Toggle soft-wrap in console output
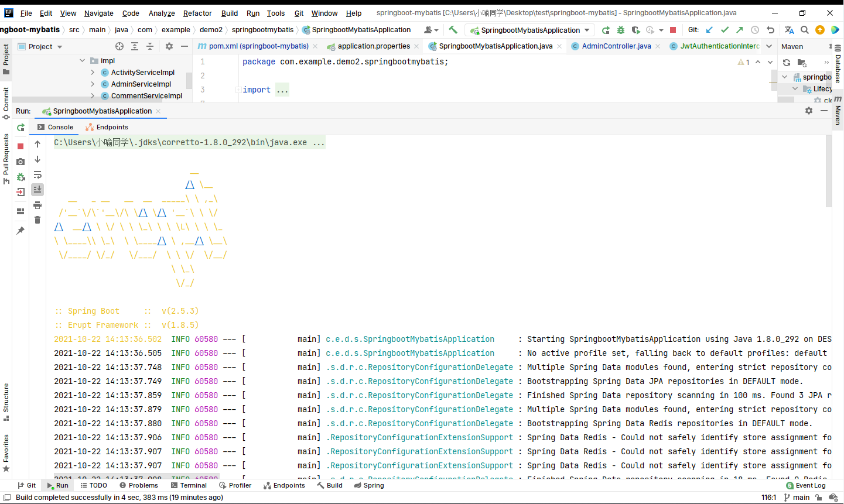 point(37,174)
